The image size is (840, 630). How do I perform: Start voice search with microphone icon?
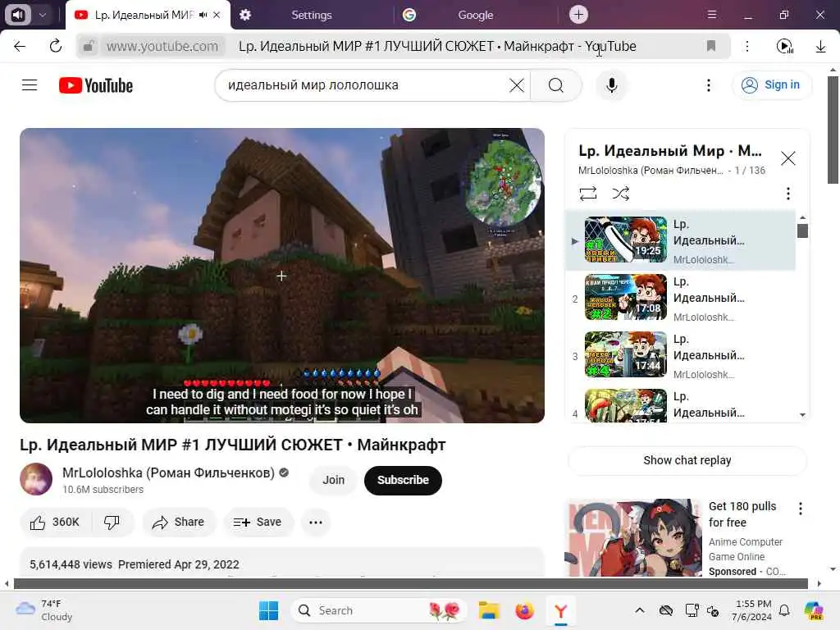tap(611, 85)
